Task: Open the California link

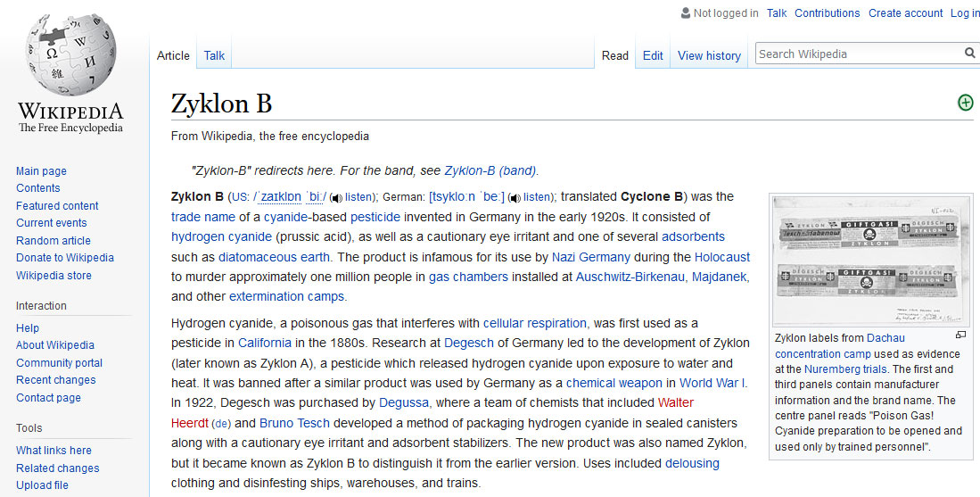Action: pyautogui.click(x=264, y=343)
